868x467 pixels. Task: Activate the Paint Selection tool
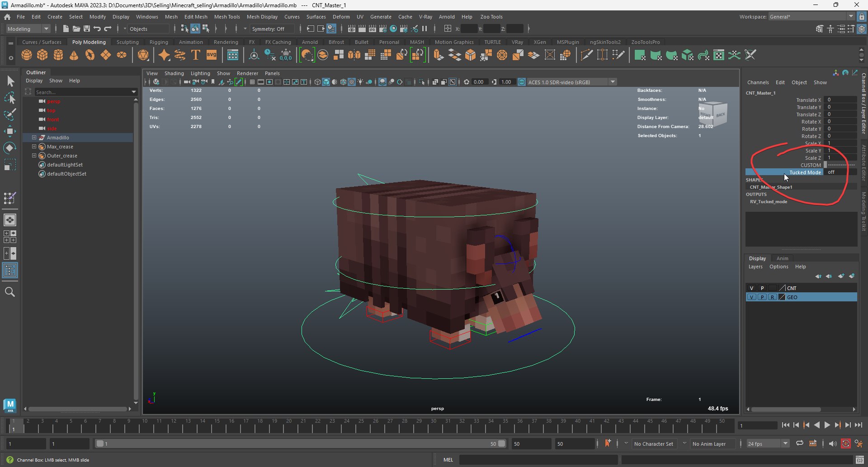(x=10, y=114)
